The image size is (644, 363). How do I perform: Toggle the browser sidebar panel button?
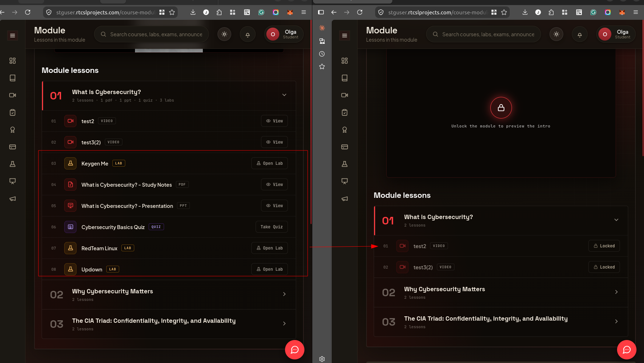pyautogui.click(x=321, y=12)
